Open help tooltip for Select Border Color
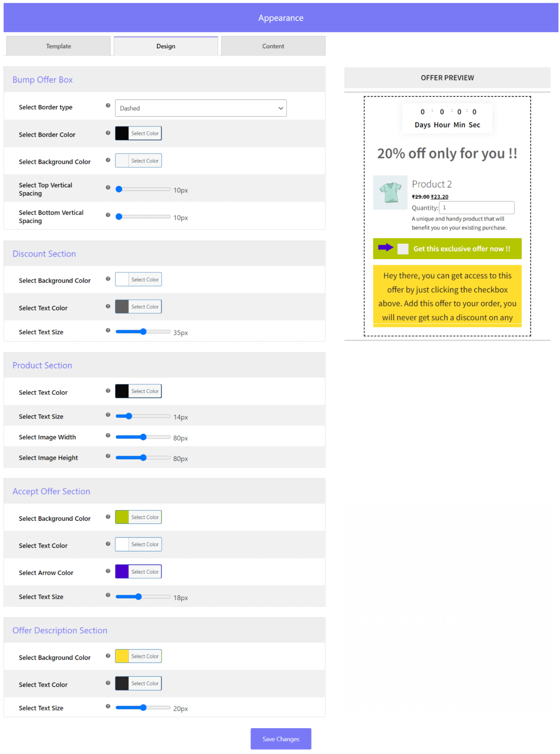 [108, 133]
